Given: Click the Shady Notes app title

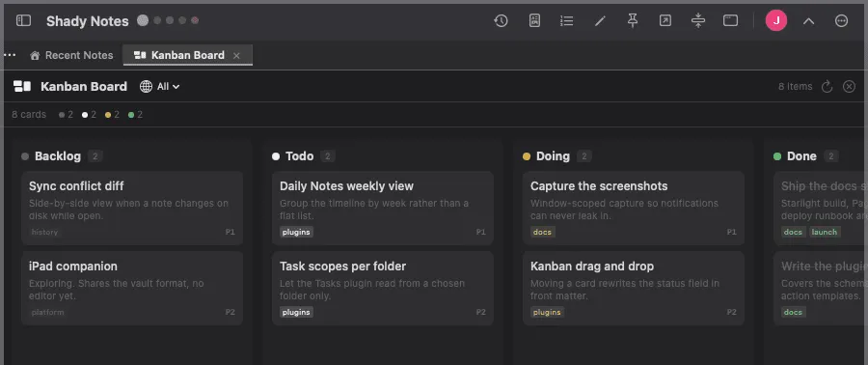Looking at the screenshot, I should pyautogui.click(x=88, y=21).
